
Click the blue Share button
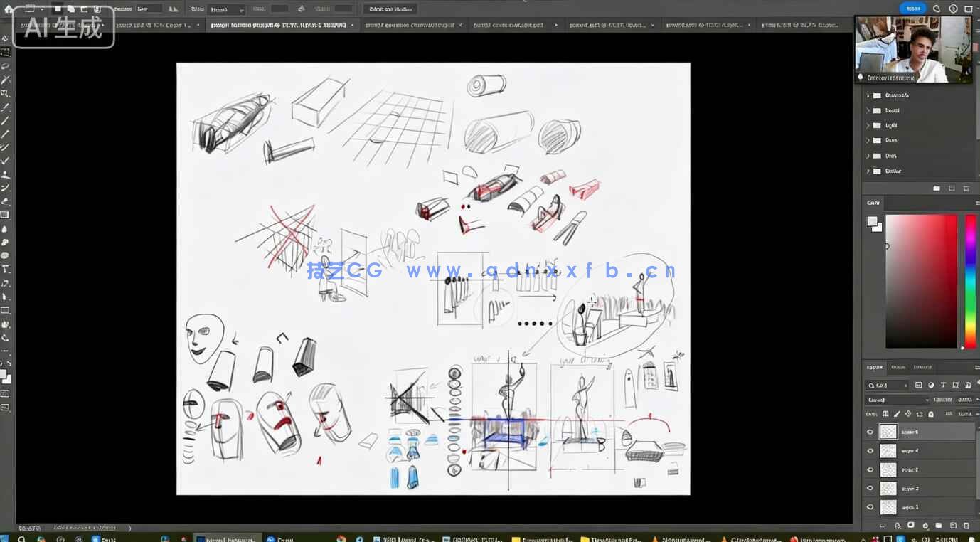point(912,9)
